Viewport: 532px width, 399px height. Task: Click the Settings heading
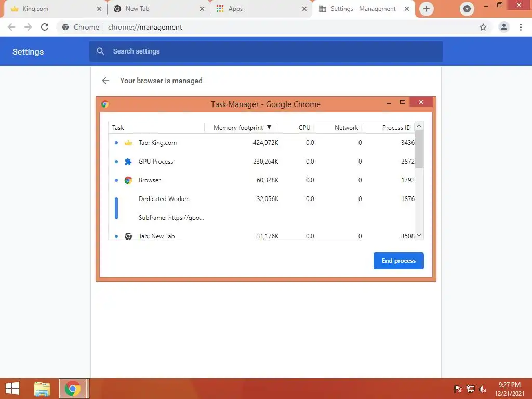(28, 51)
